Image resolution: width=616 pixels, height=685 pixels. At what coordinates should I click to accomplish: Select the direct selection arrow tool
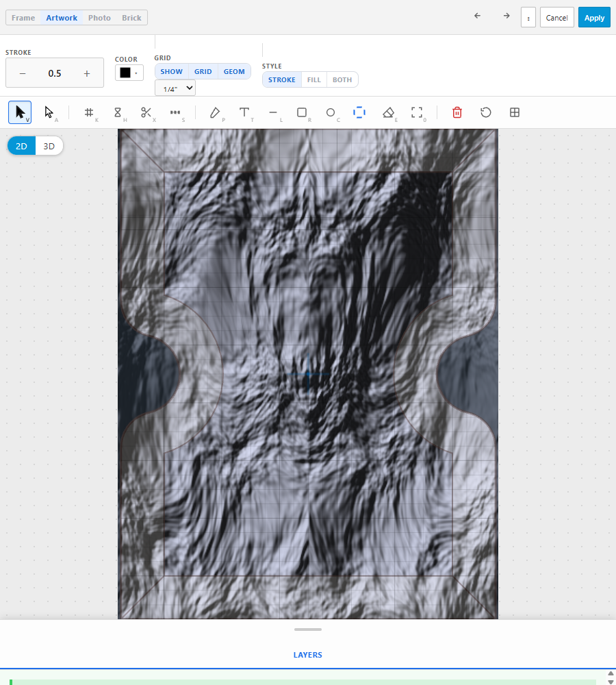click(x=49, y=112)
